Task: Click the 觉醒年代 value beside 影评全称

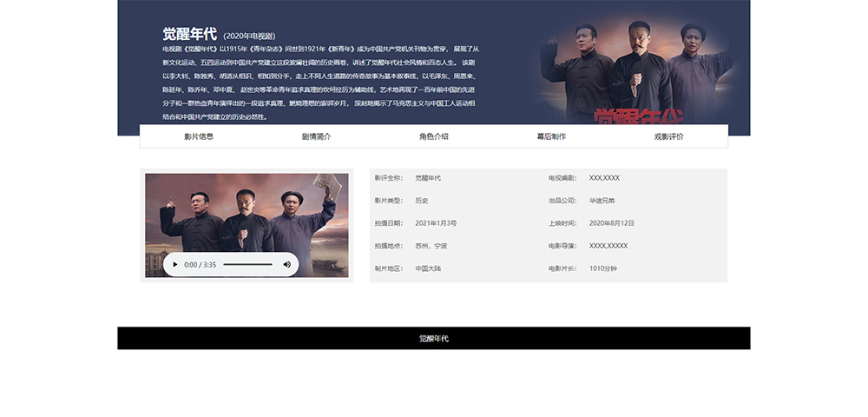Action: tap(428, 178)
